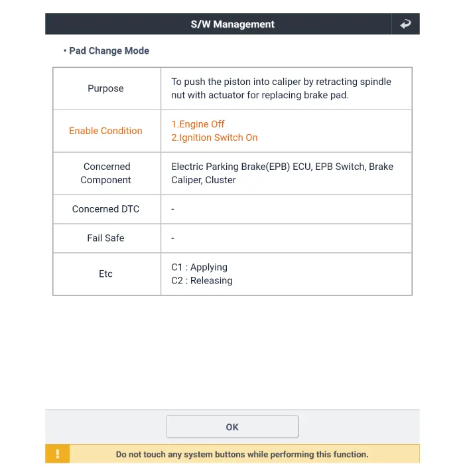Click the yellow warning exclamation icon

tap(58, 454)
